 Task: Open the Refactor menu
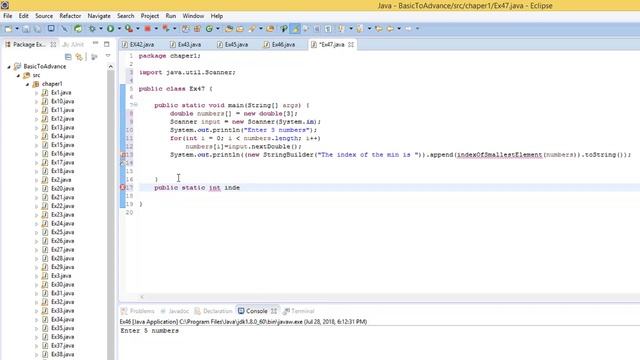click(x=70, y=16)
